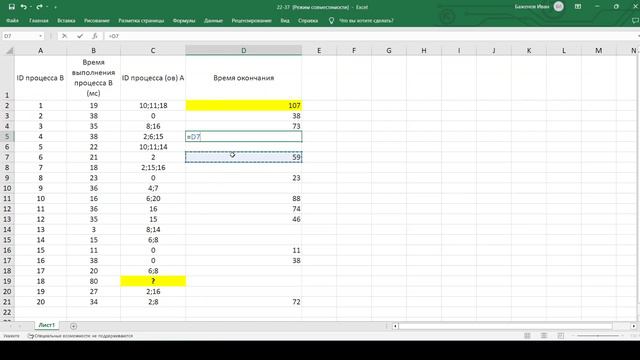The height and width of the screenshot is (360, 640).
Task: Click the yellow cell with question mark
Action: click(153, 281)
